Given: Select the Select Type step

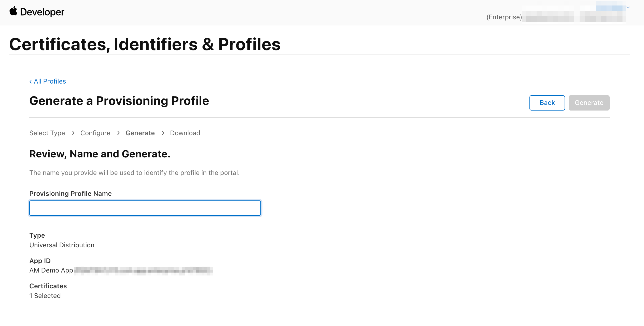Looking at the screenshot, I should tap(47, 133).
